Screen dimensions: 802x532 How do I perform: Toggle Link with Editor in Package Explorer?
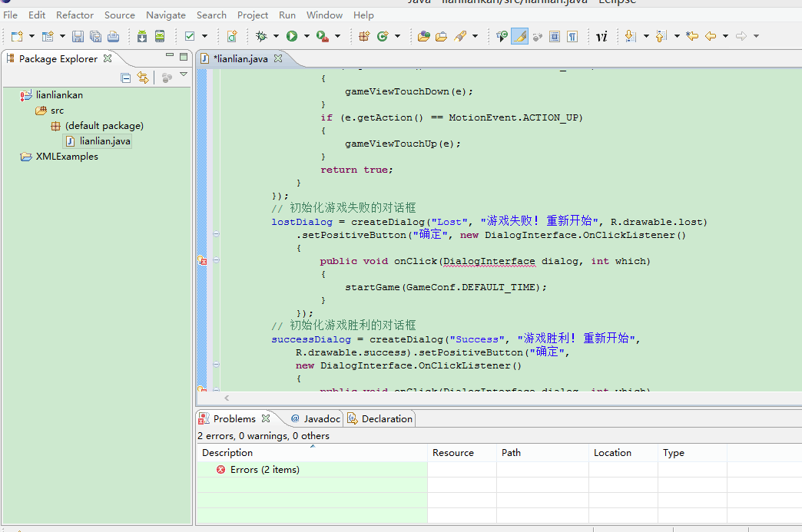point(143,78)
